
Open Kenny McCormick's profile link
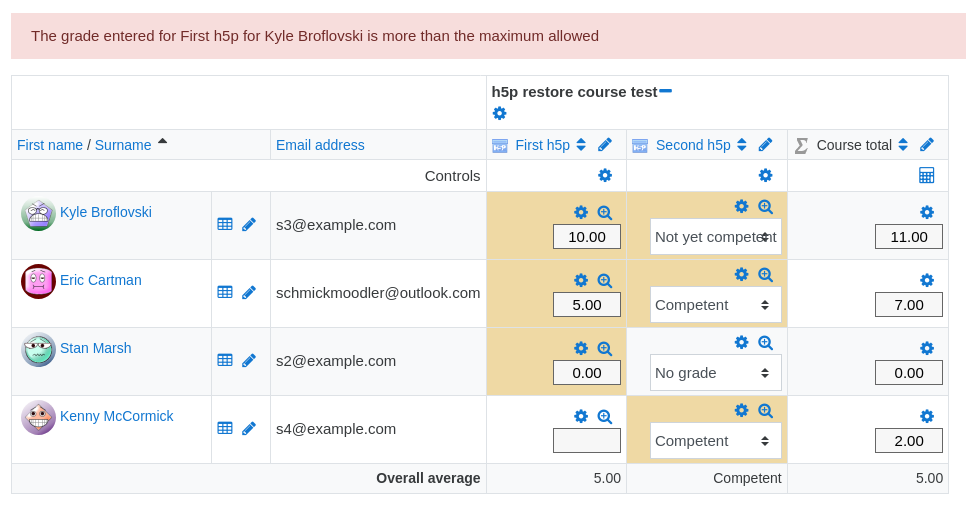pyautogui.click(x=116, y=416)
